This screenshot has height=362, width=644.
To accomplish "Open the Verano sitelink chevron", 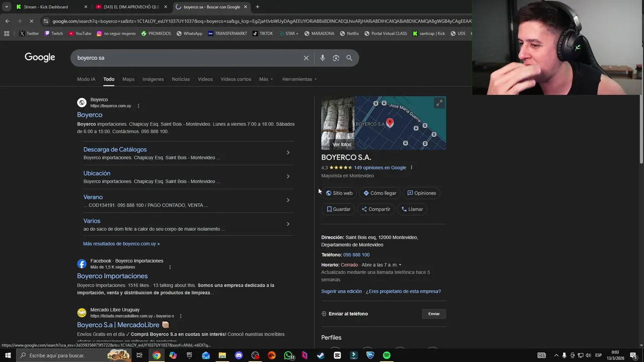I will click(x=288, y=200).
